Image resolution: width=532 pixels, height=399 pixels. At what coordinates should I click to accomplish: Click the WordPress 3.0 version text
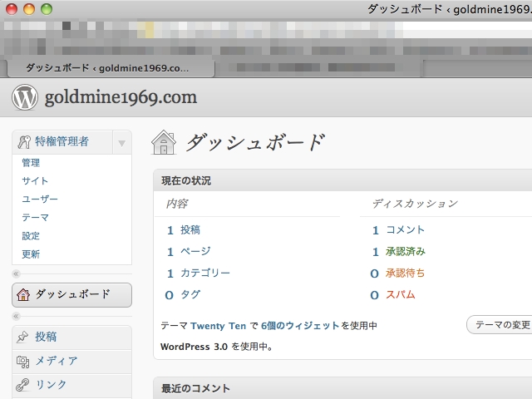point(194,347)
